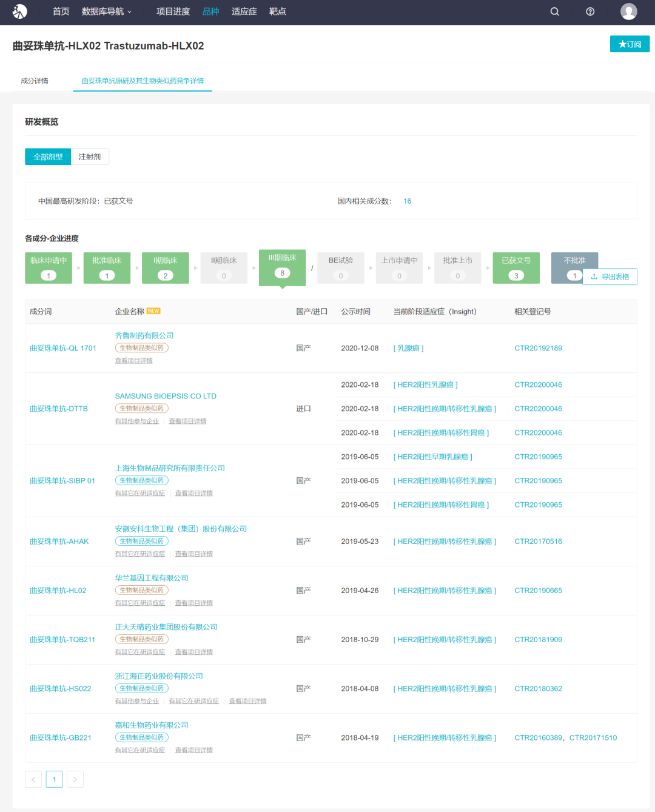Open 曲妥珠单抗-QL 1701 component link
The height and width of the screenshot is (812, 655).
pyautogui.click(x=63, y=348)
